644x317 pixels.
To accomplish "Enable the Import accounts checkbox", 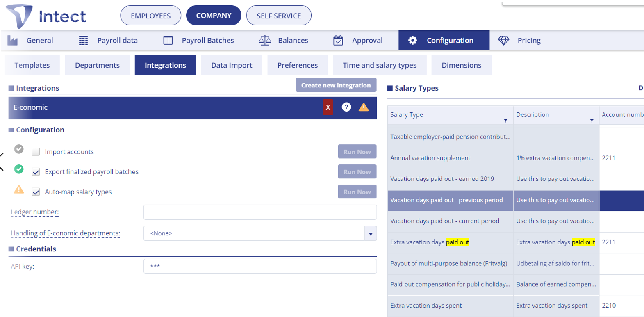I will [x=36, y=152].
